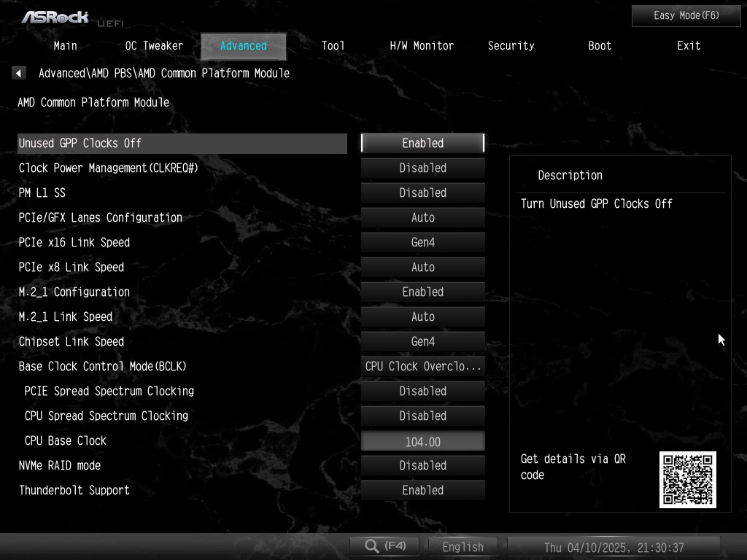Select M.2_1 Configuration label
The height and width of the screenshot is (560, 747).
pyautogui.click(x=74, y=292)
